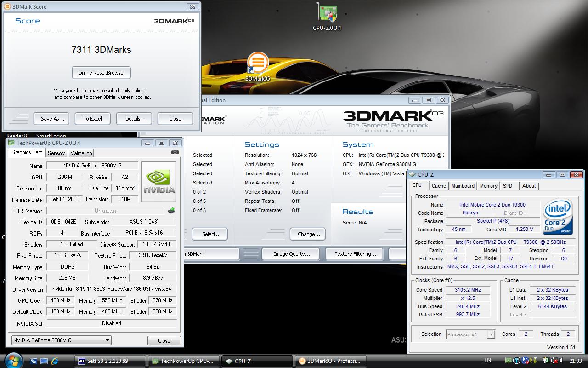Click the Core Speed value 3105.2 MHz
Viewport: 588px width, 368px height.
tap(468, 290)
